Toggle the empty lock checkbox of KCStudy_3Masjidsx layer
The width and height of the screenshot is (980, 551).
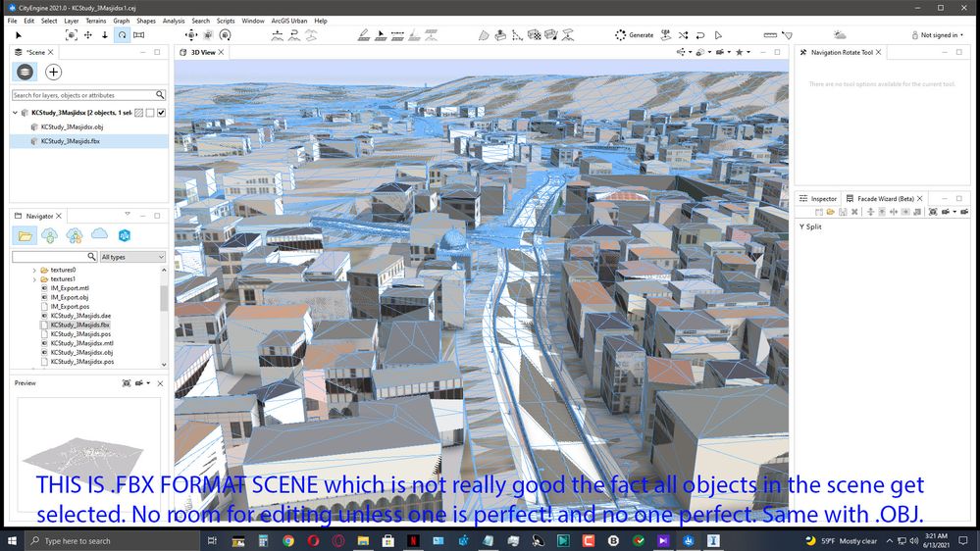pos(150,113)
